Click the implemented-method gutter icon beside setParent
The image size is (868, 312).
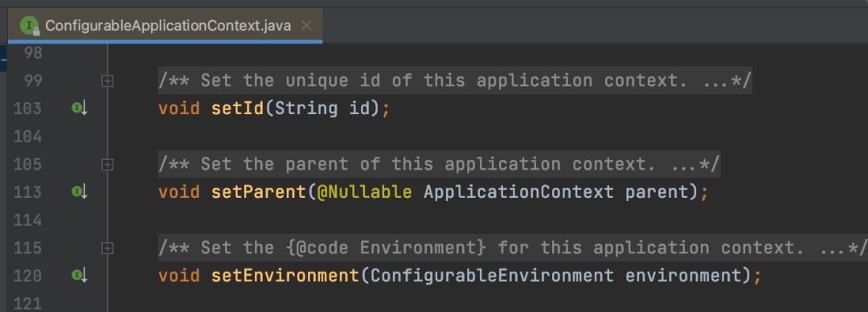[80, 191]
